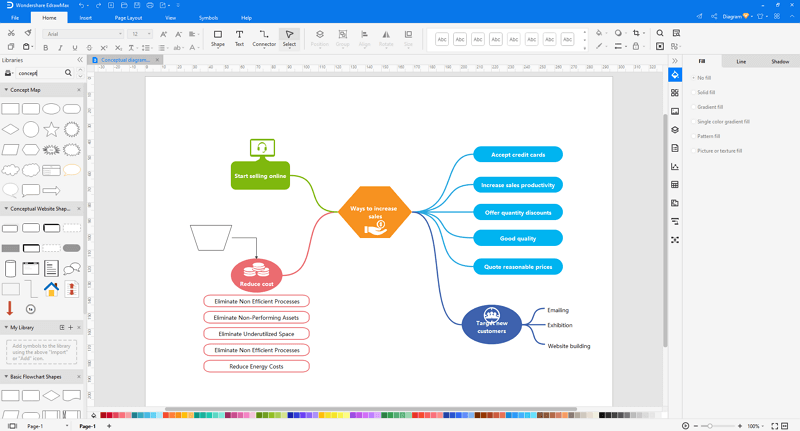Click the Underline formatting icon
This screenshot has height=431, width=800.
coord(75,47)
